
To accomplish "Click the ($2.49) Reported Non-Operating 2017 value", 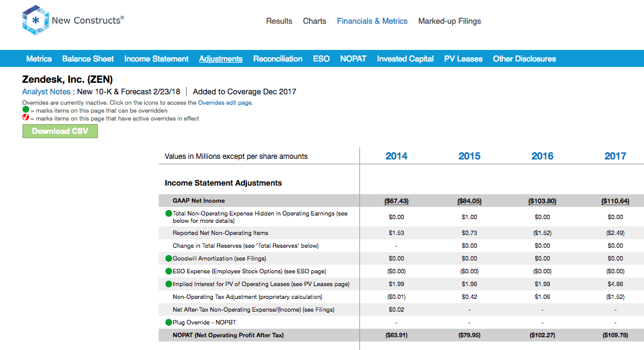I will point(615,233).
